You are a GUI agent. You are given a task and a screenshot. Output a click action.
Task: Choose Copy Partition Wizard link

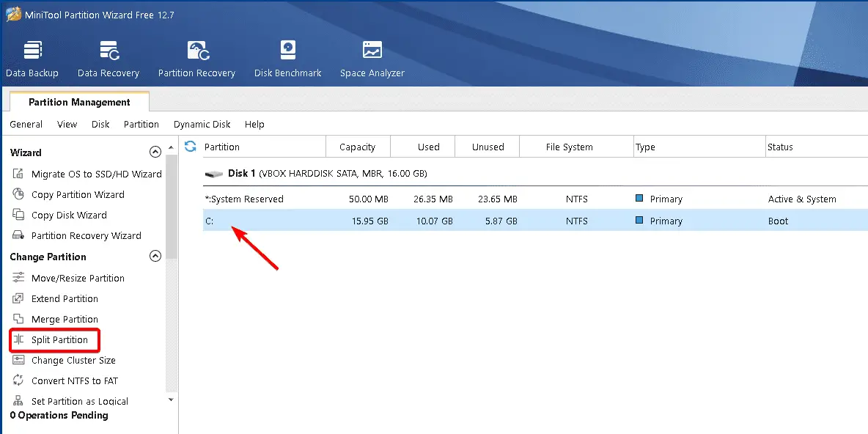[78, 194]
